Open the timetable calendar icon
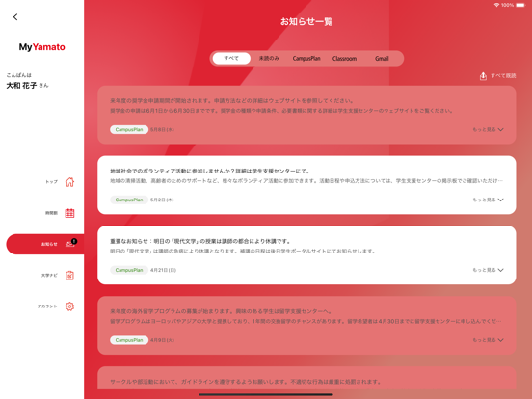The image size is (532, 399). pyautogui.click(x=69, y=213)
